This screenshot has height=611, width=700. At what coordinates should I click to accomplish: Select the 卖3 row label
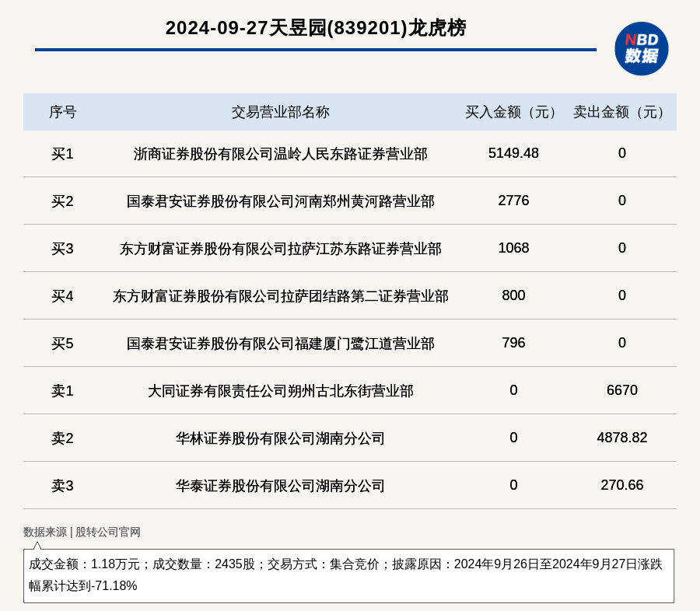pos(62,486)
